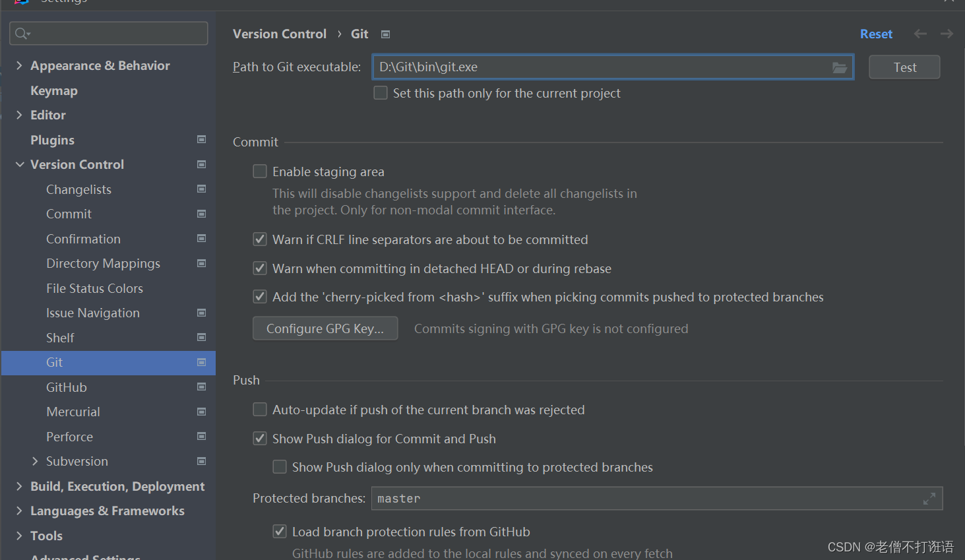Select GitHub settings page
Viewport: 965px width, 560px height.
click(67, 387)
